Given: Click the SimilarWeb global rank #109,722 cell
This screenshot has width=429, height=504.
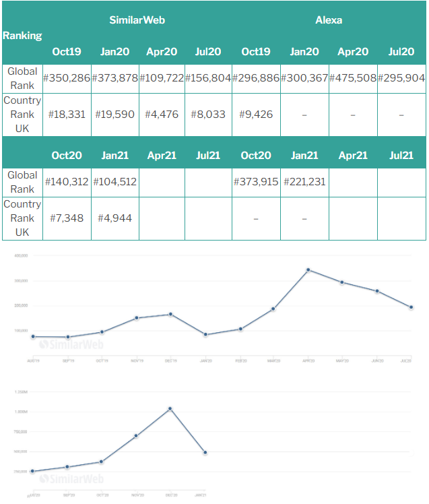Looking at the screenshot, I should click(162, 78).
